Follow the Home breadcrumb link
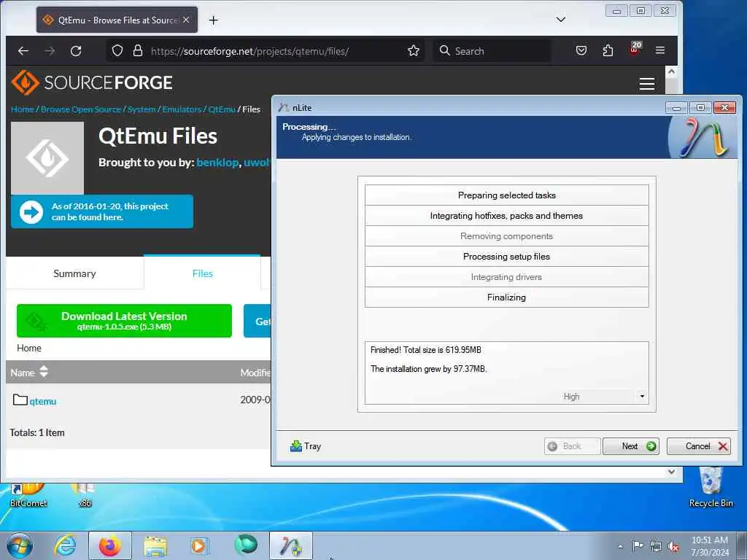 point(23,109)
